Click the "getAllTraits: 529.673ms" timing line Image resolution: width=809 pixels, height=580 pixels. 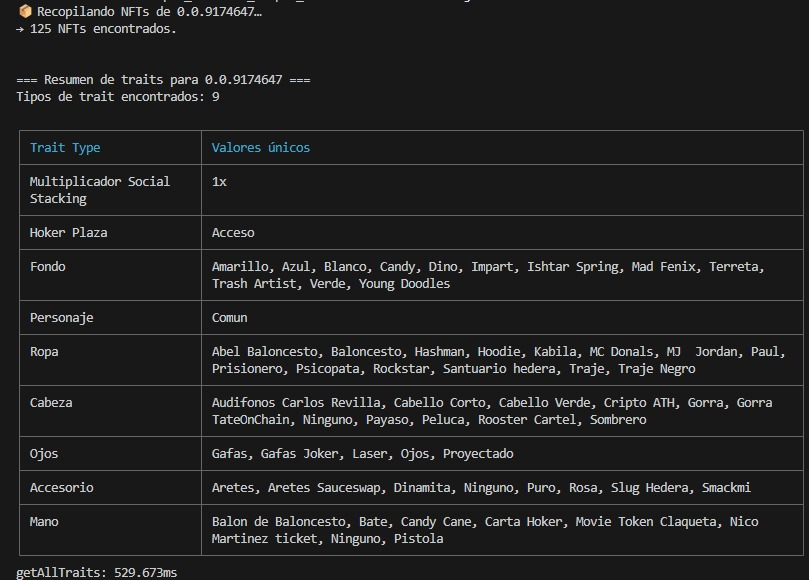96,573
